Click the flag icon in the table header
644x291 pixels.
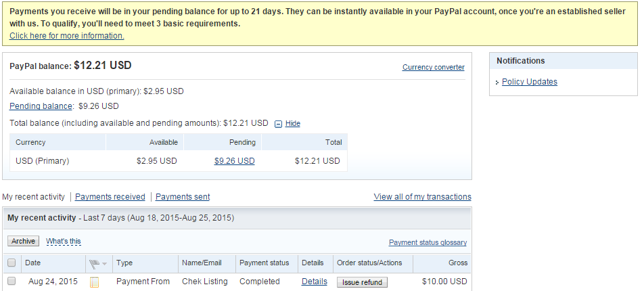coord(94,263)
